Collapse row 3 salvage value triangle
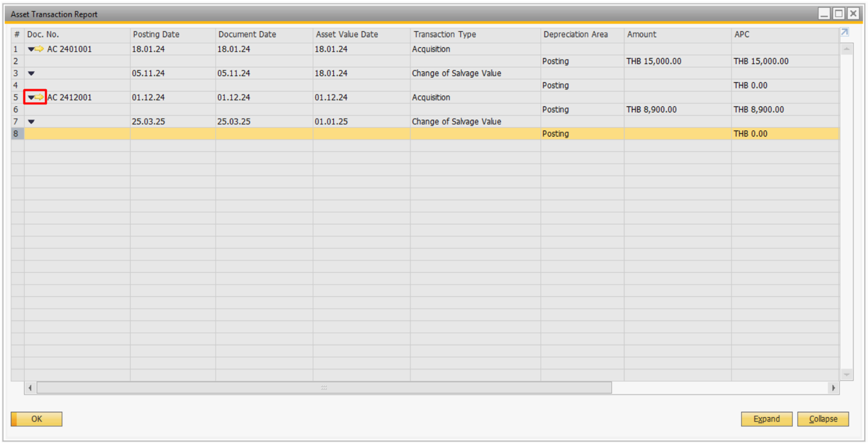 click(x=31, y=73)
